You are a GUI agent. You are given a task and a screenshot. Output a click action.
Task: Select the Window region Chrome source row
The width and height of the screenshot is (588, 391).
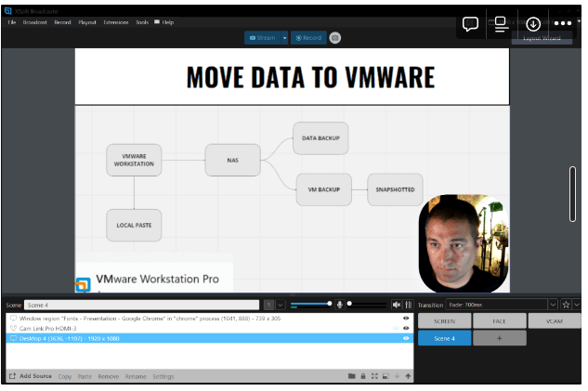210,318
